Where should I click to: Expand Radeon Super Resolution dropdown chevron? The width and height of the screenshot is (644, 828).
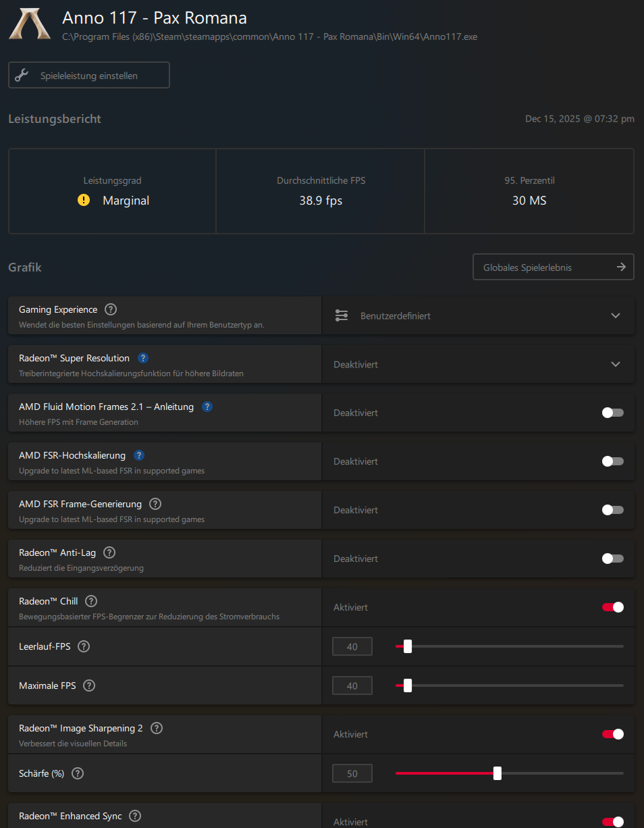coord(616,364)
